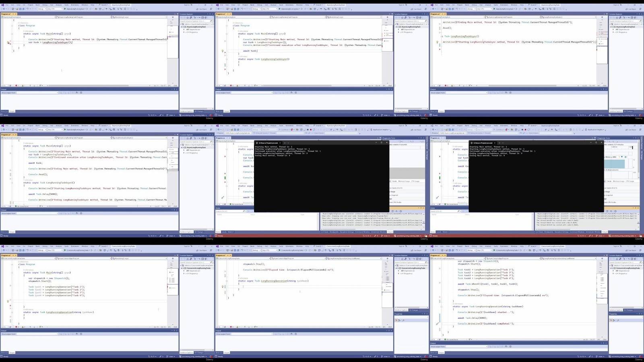Add new console tab with plus in center frame
Viewport: 644px width, 362px height.
tap(285, 143)
